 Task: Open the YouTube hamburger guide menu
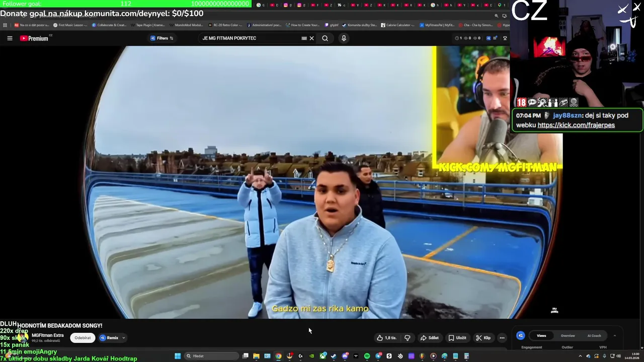[x=10, y=38]
